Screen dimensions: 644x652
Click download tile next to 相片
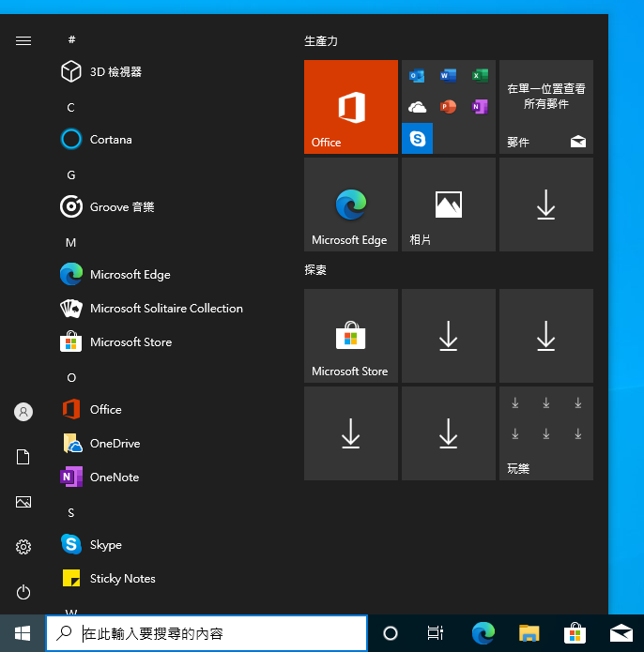545,205
